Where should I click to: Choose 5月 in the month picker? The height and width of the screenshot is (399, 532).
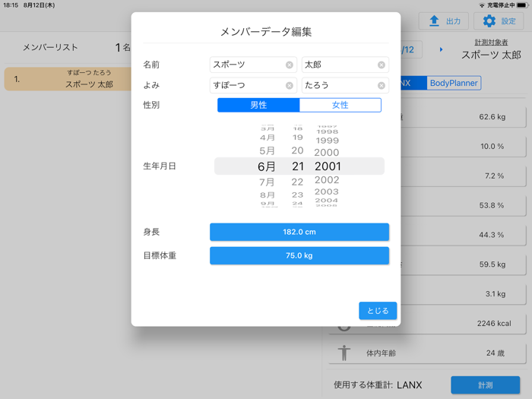[x=267, y=150]
